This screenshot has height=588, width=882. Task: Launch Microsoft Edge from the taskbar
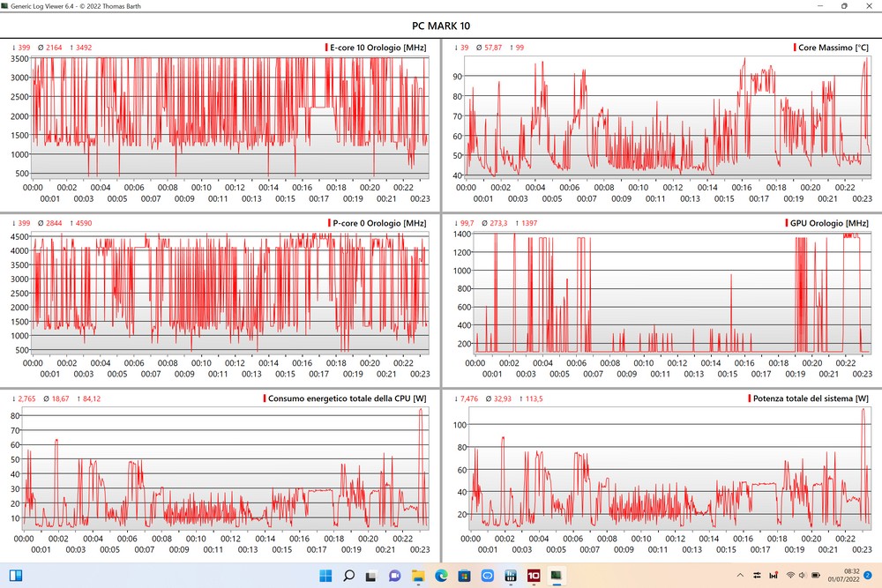tap(441, 576)
